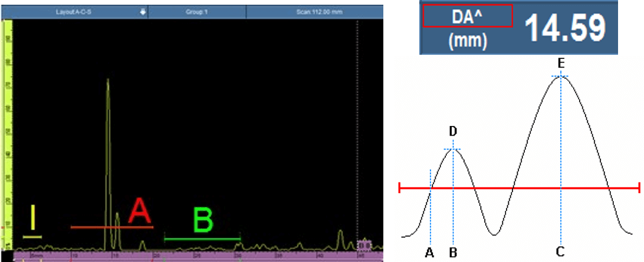Open the Layout A-C-S dropdown arrow
The image size is (644, 262).
tap(142, 11)
